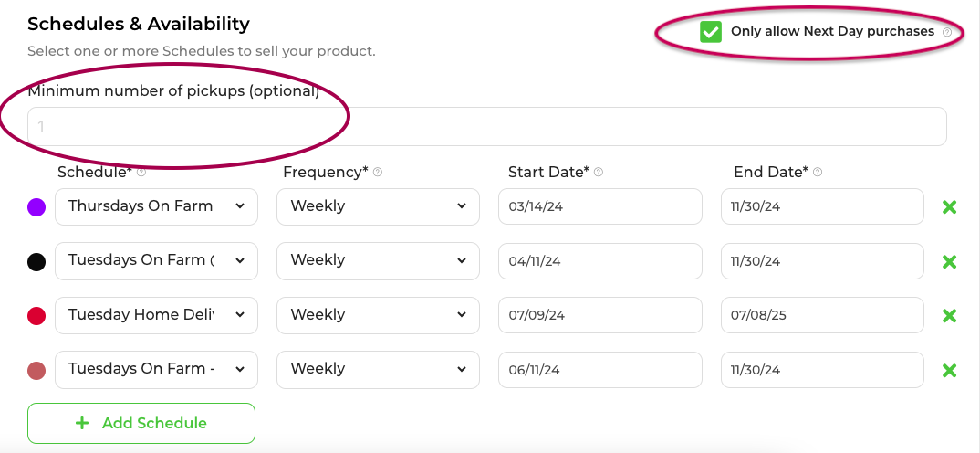Show help tooltip for Schedule column
This screenshot has height=453, width=980.
(x=141, y=172)
